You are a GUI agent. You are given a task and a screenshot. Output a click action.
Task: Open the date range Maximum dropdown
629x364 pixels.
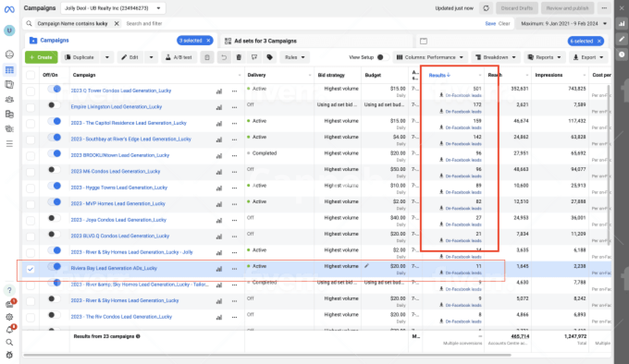(x=563, y=24)
